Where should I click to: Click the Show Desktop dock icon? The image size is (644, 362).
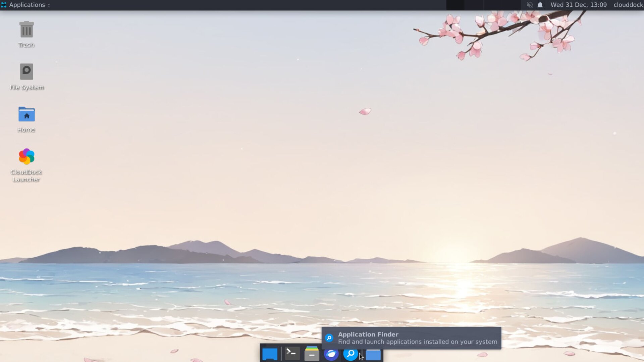coord(270,354)
